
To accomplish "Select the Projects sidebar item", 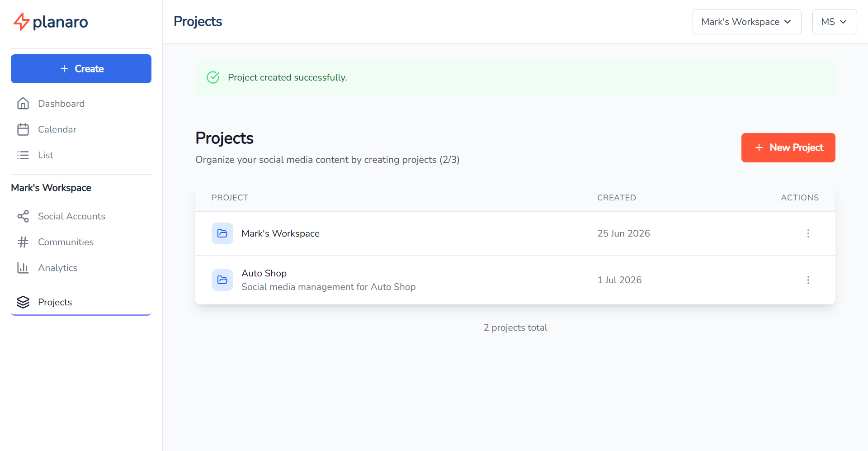I will [x=81, y=302].
